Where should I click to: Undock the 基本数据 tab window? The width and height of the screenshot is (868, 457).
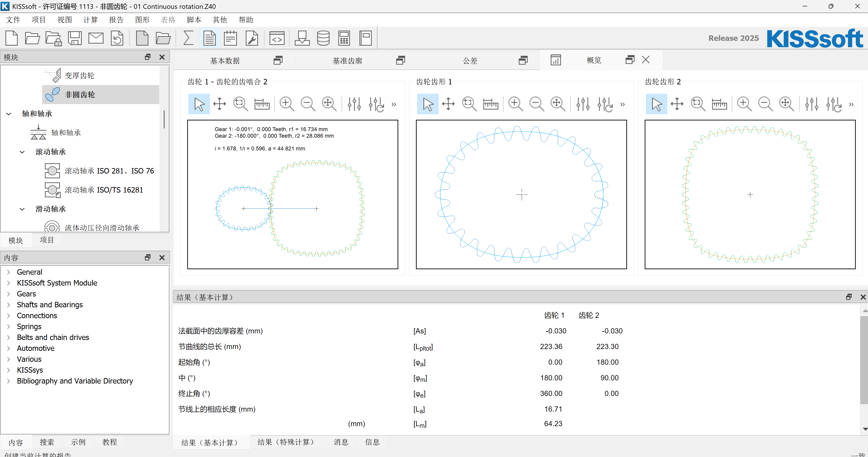point(278,60)
